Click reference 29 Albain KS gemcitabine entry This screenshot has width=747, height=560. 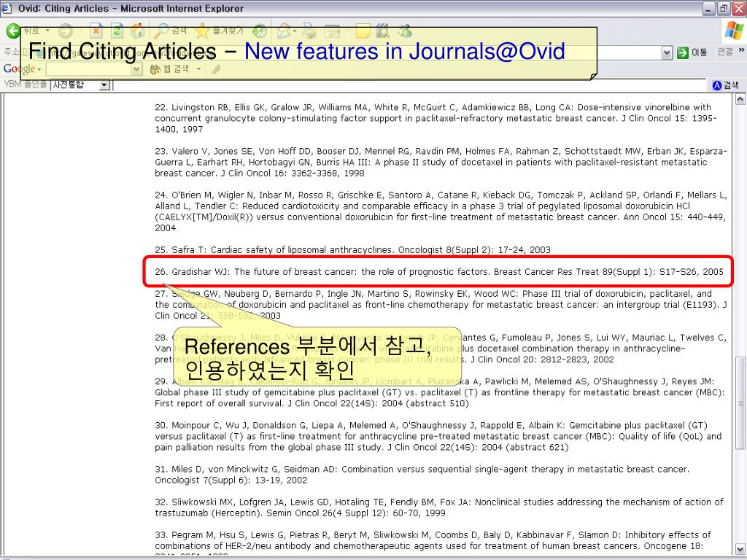440,392
